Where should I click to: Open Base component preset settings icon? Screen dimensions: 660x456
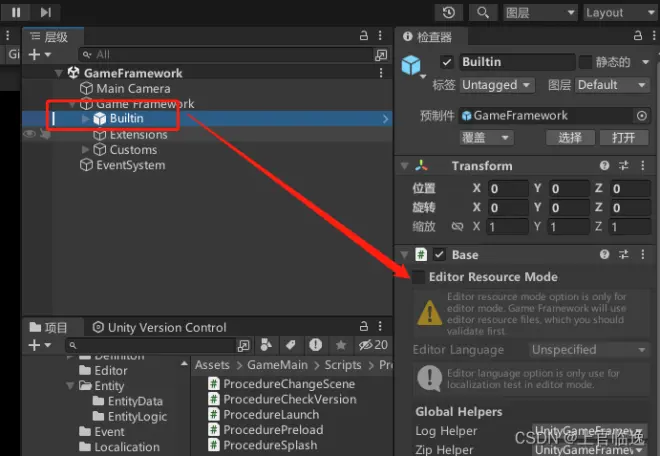pyautogui.click(x=624, y=254)
